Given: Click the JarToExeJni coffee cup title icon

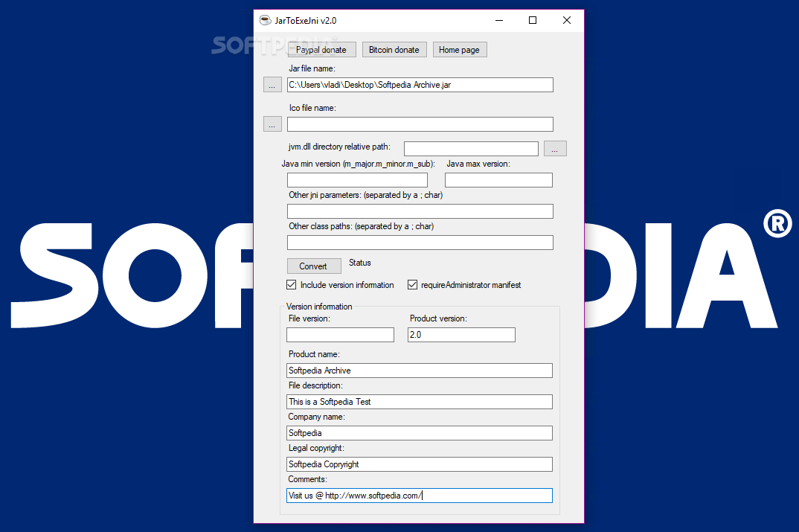Looking at the screenshot, I should click(265, 20).
